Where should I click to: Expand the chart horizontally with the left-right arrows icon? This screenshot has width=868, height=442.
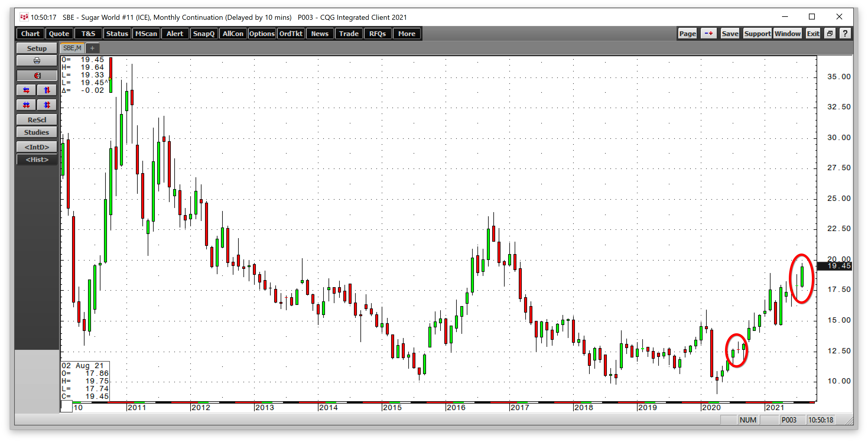pyautogui.click(x=26, y=90)
